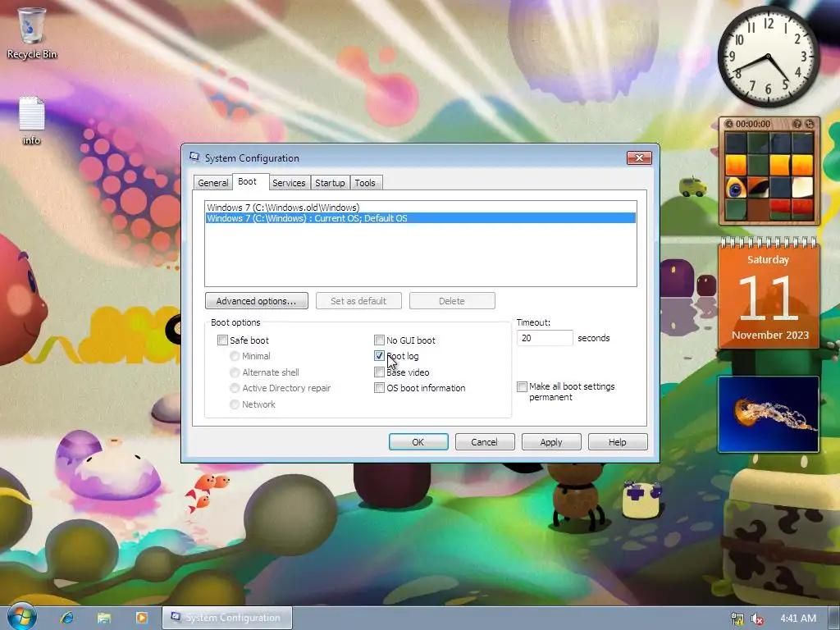Screen dimensions: 840x630
Task: Switch to the General tab
Action: pos(212,183)
